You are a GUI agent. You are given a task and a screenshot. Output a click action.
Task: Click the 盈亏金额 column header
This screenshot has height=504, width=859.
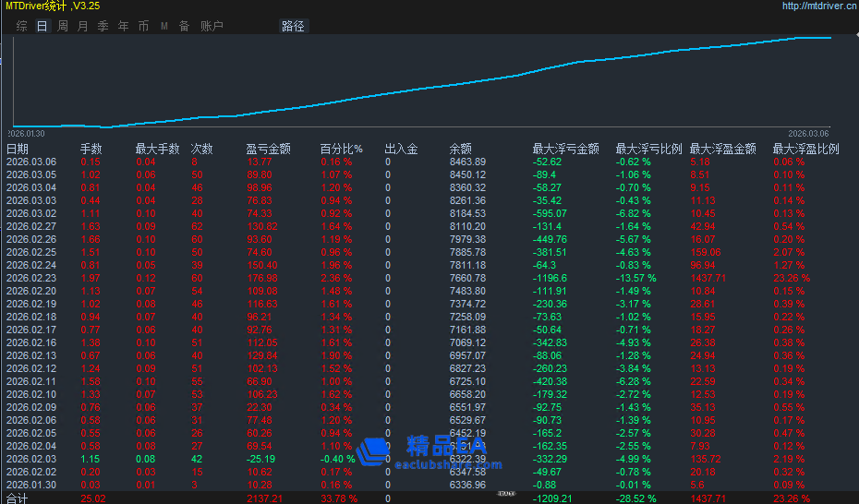[x=268, y=149]
